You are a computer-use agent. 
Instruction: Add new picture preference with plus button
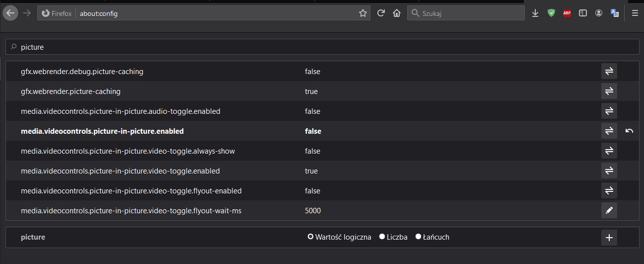click(609, 238)
